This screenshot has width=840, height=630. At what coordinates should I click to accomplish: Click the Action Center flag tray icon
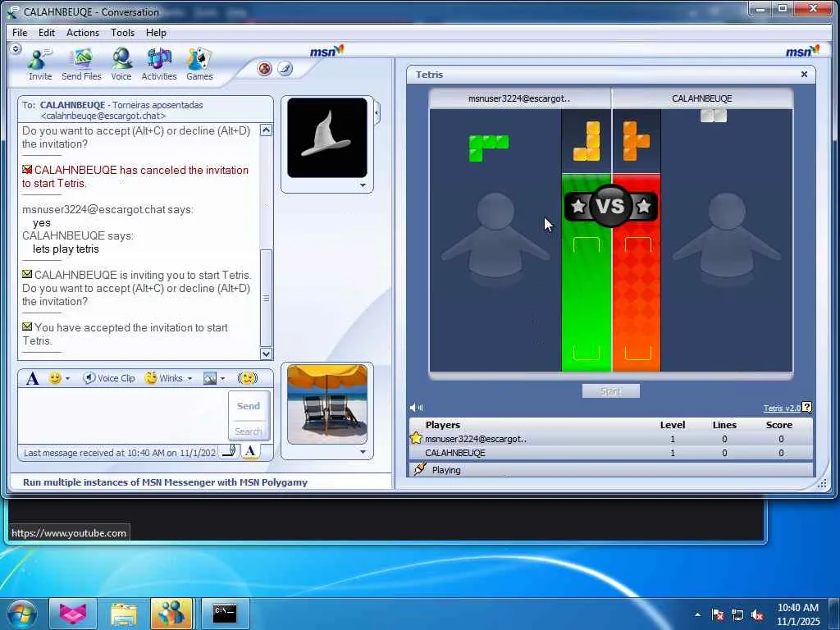(x=718, y=615)
